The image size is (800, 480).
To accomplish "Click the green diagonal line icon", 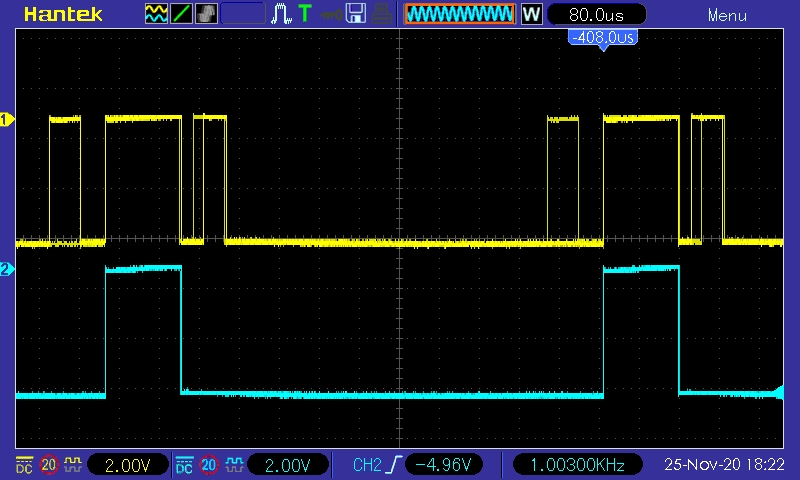I will tap(182, 14).
